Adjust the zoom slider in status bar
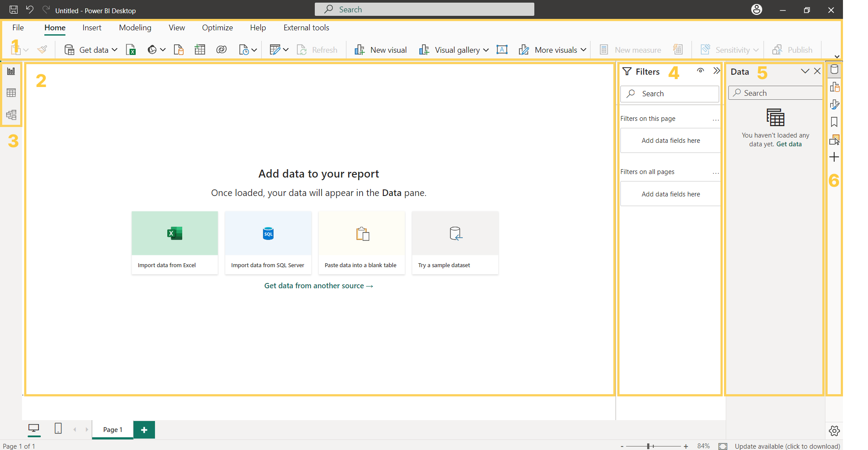868x450 pixels. (x=648, y=446)
